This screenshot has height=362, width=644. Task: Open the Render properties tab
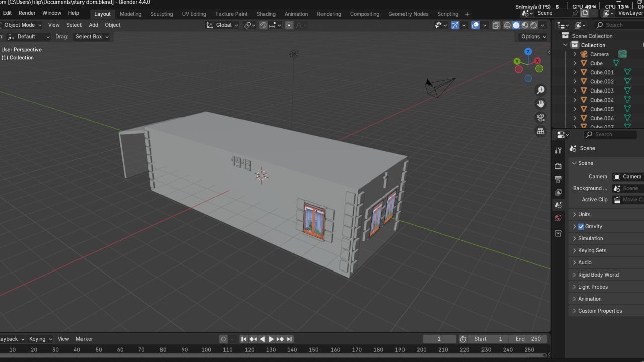pyautogui.click(x=558, y=166)
